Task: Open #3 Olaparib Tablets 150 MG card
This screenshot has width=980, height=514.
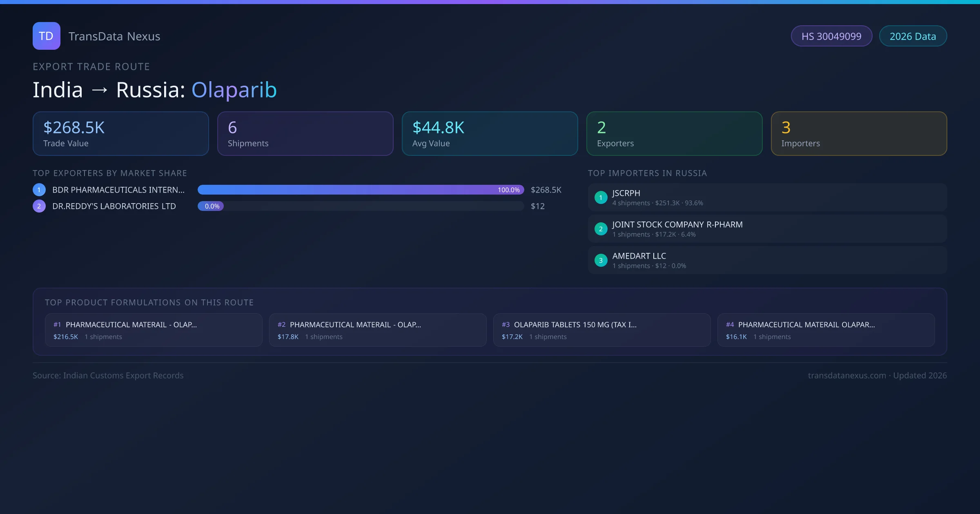Action: 602,330
